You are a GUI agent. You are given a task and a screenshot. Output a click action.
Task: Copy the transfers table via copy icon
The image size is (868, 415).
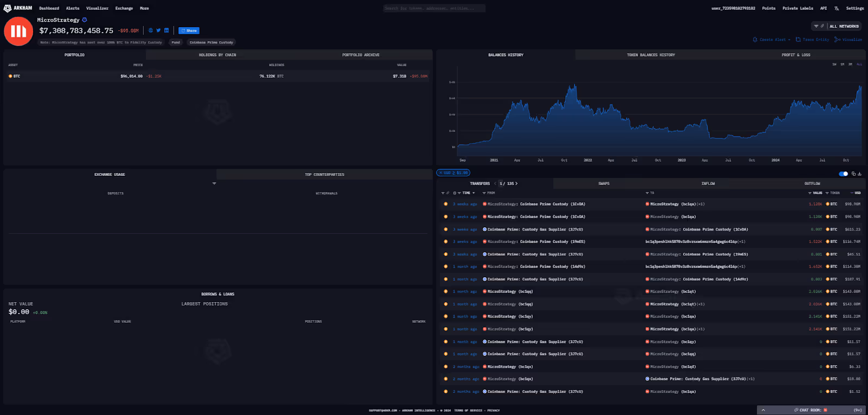point(853,174)
